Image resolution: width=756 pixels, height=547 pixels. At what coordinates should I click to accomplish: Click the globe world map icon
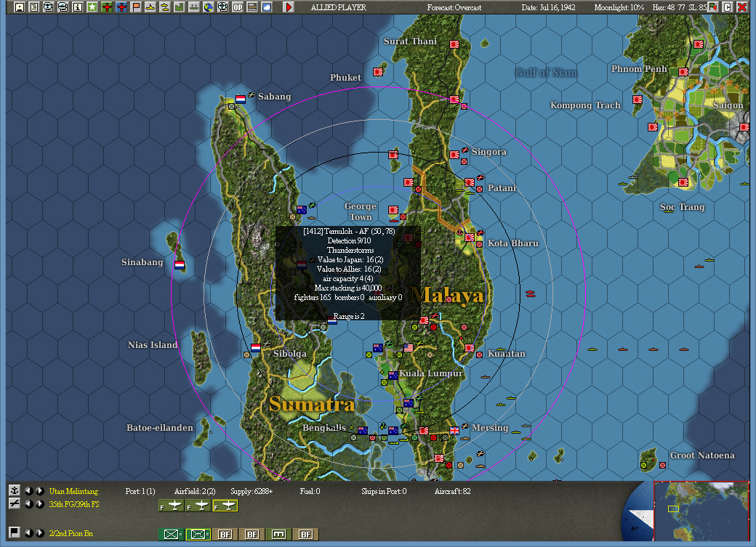pyautogui.click(x=209, y=9)
